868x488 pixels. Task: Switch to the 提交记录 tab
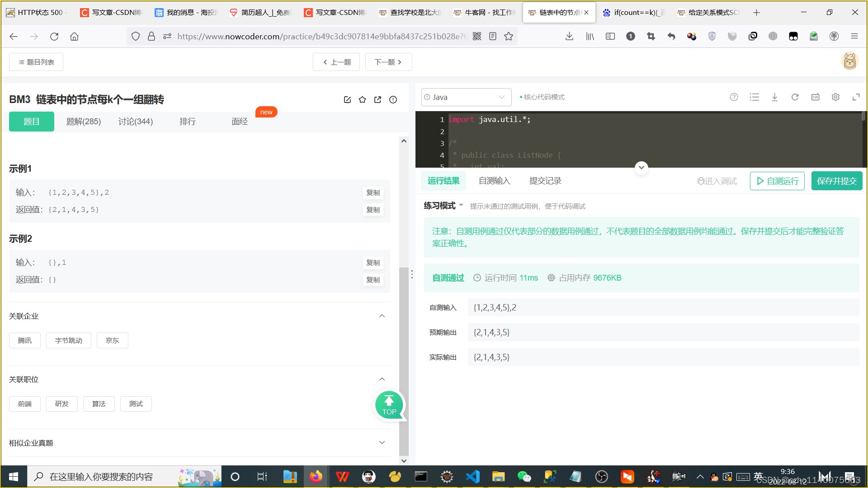(x=545, y=180)
